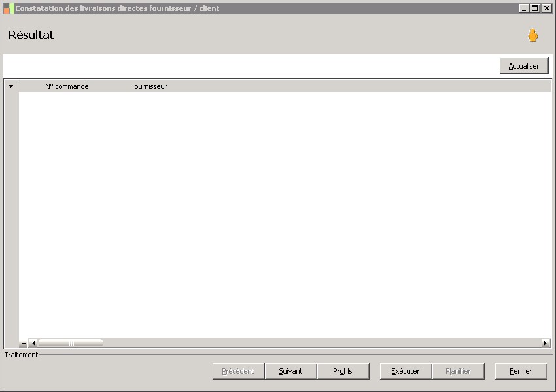Close the wizard using Fermer
Viewport: 556px width, 392px height.
[521, 371]
